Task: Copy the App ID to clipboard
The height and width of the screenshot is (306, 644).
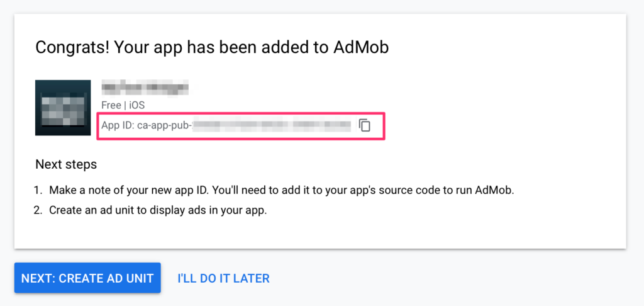Action: click(x=365, y=125)
